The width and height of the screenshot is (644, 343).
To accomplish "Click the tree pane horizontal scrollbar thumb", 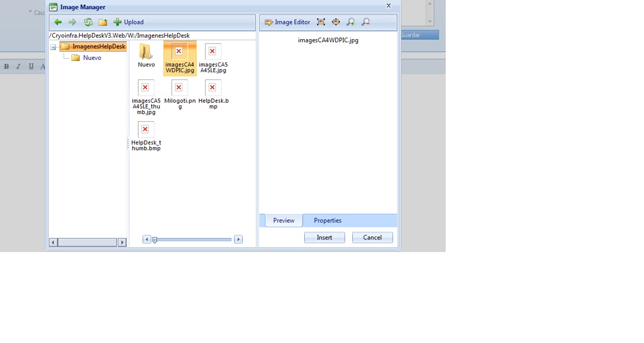I will (x=87, y=242).
